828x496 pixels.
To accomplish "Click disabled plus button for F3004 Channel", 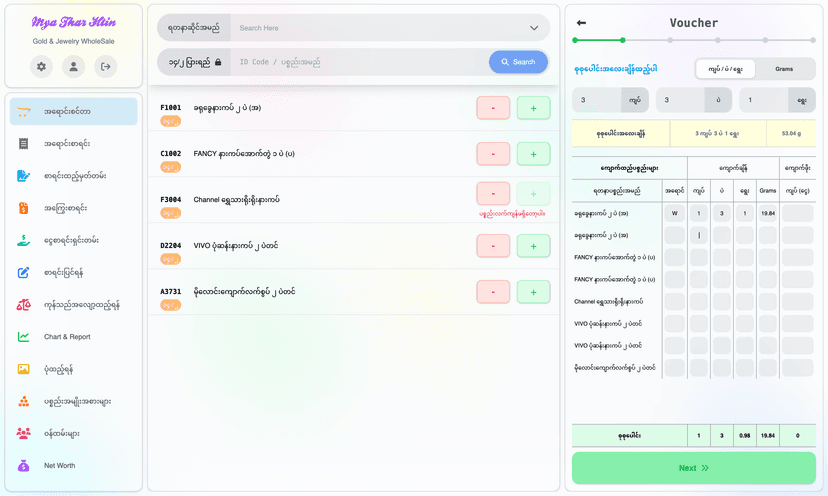I will 533,194.
